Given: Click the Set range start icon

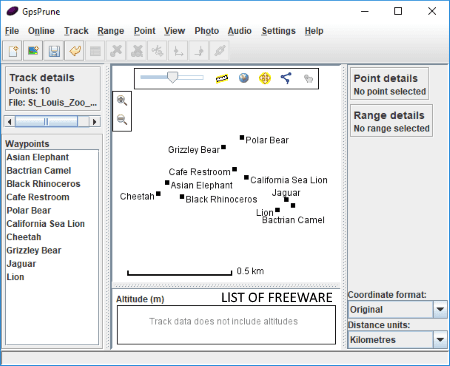Looking at the screenshot, I should click(x=178, y=51).
